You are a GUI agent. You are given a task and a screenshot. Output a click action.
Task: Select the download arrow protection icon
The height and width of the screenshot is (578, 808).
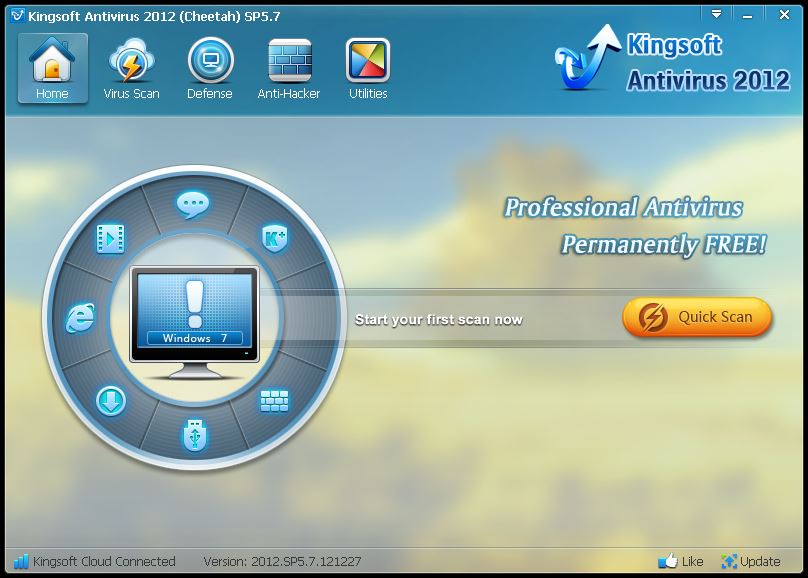111,401
